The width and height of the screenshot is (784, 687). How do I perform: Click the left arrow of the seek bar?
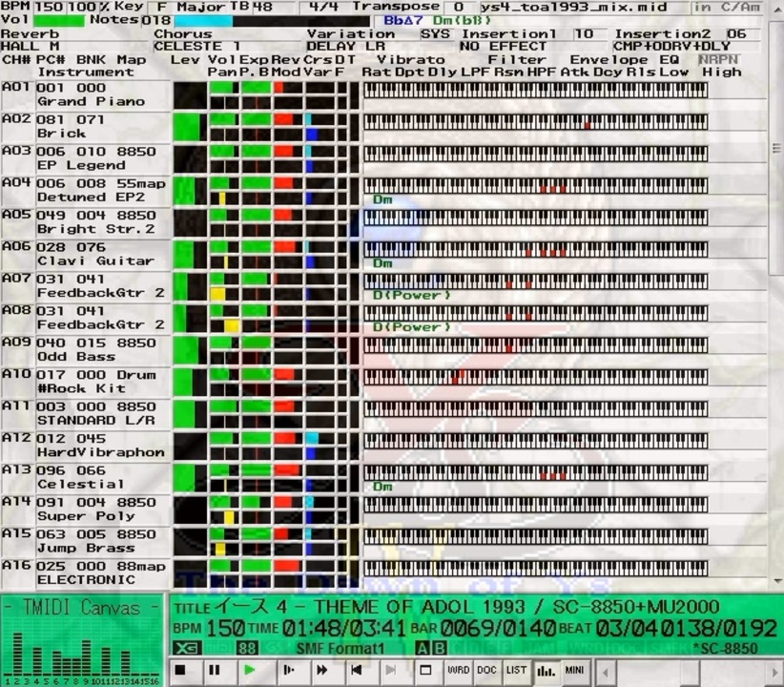(x=606, y=672)
